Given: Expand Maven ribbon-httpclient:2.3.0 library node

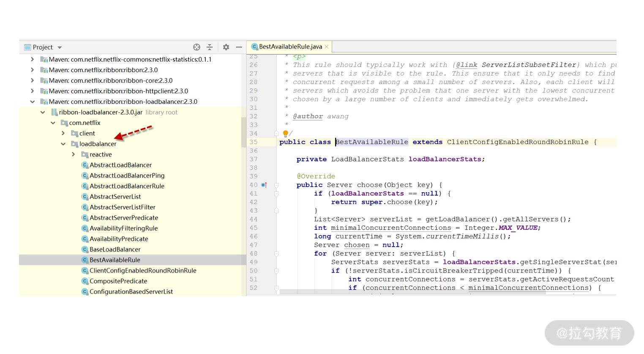Looking at the screenshot, I should coord(33,91).
